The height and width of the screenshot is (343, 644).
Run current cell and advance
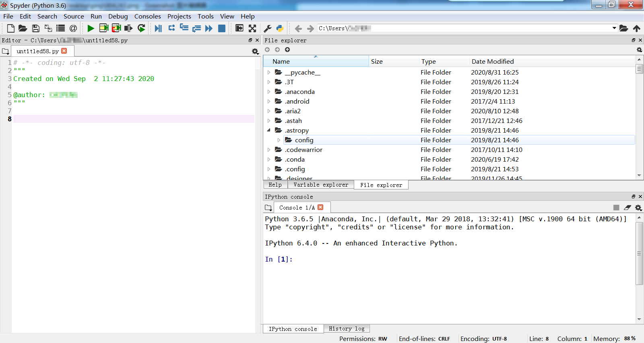(116, 28)
